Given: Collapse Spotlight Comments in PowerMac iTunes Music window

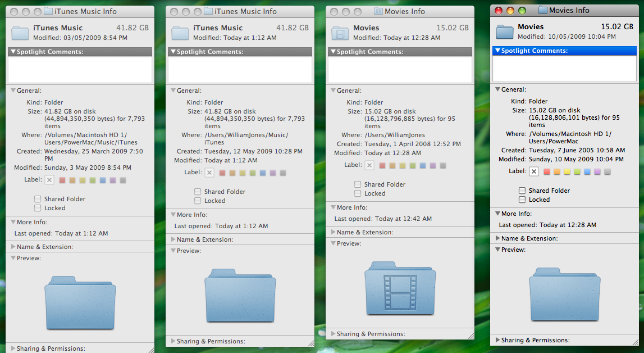Looking at the screenshot, I should pyautogui.click(x=13, y=52).
